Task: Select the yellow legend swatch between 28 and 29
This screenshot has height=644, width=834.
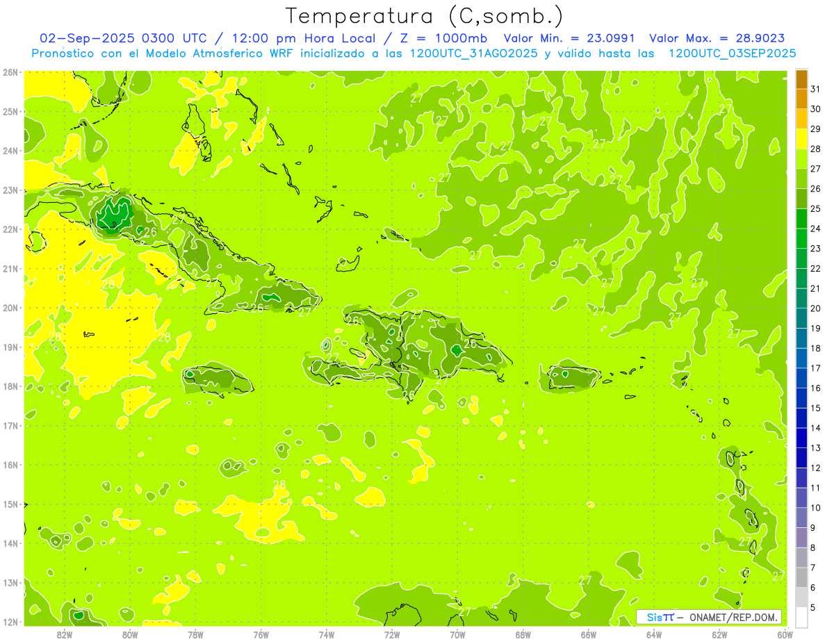Action: click(x=801, y=139)
